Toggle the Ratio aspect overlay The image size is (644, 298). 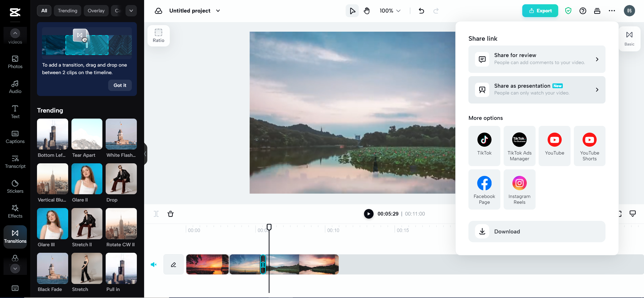pyautogui.click(x=158, y=36)
